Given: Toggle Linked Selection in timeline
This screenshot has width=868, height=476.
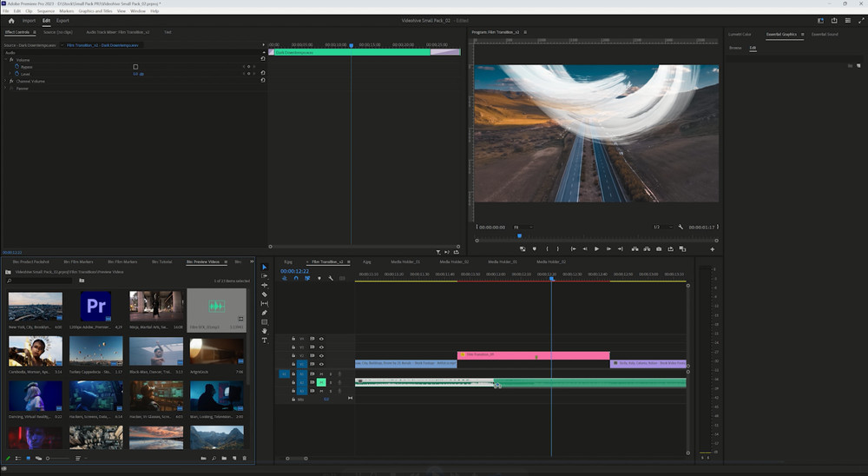Looking at the screenshot, I should pos(307,278).
